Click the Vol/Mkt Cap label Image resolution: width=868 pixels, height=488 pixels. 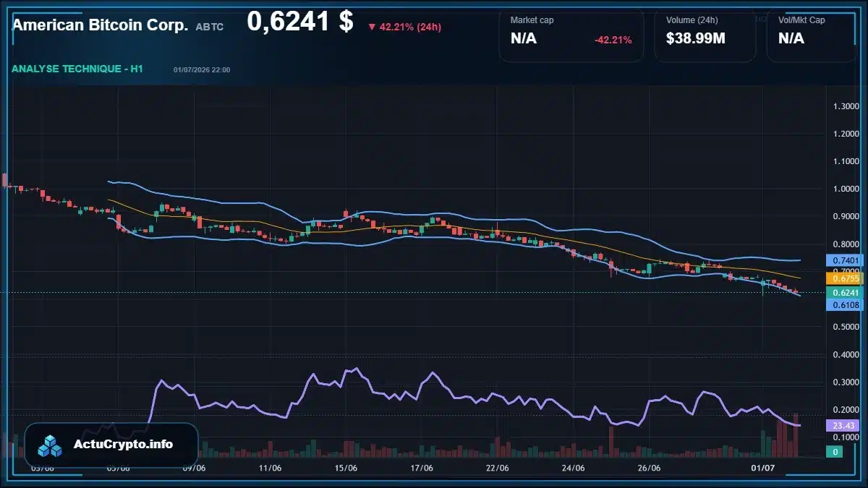pyautogui.click(x=801, y=20)
